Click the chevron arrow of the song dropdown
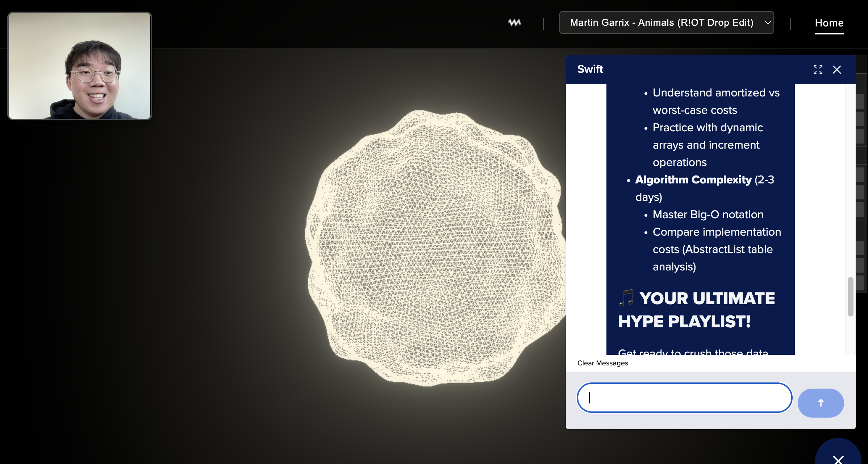 coord(767,23)
